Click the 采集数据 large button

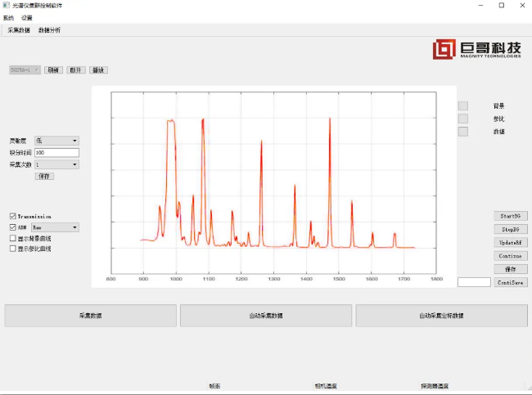point(91,316)
